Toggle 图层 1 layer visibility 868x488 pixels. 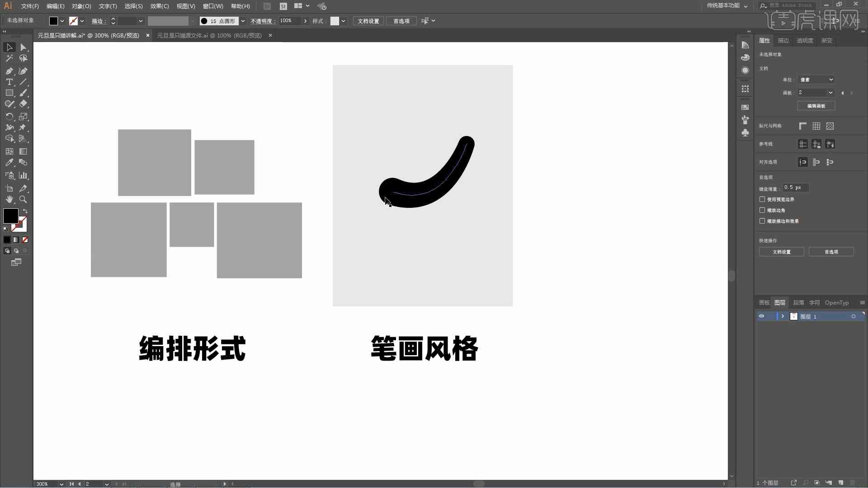point(761,316)
